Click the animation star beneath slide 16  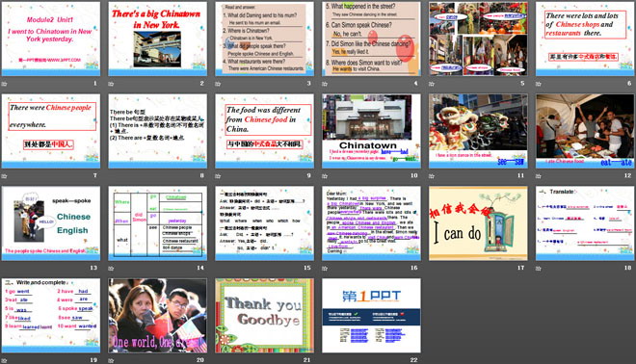tap(325, 268)
